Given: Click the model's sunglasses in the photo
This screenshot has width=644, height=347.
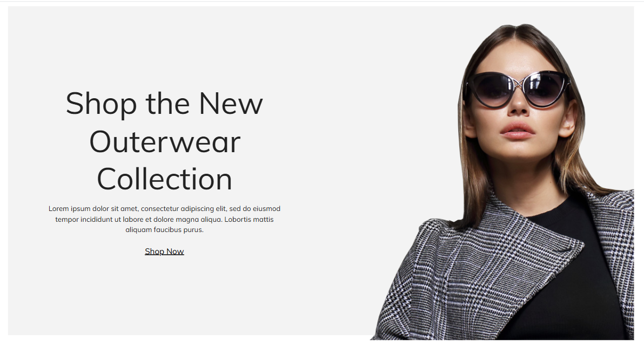Looking at the screenshot, I should (x=518, y=89).
